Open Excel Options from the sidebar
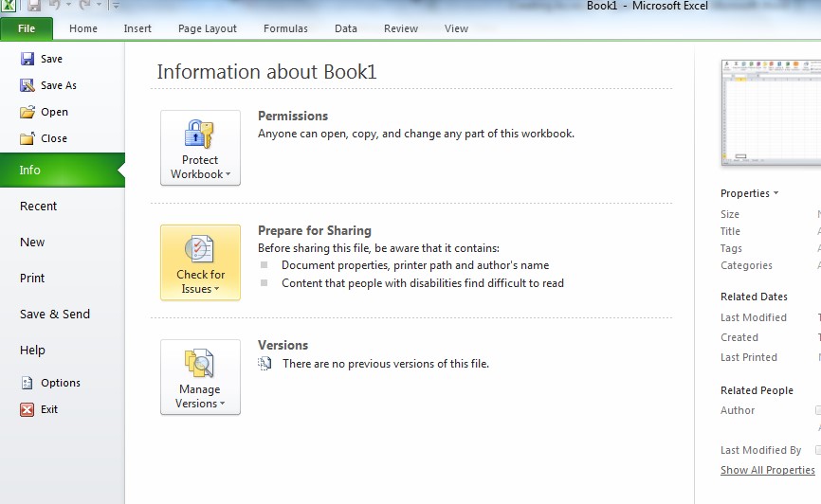Viewport: 821px width, 504px height. (x=50, y=383)
